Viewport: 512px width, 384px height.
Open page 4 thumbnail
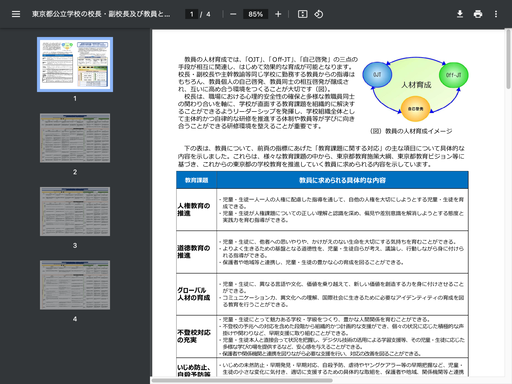pos(75,285)
